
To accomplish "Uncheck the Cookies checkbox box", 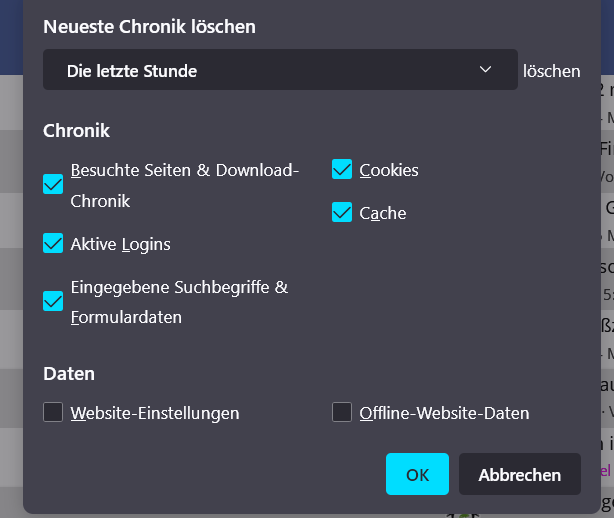I will click(342, 170).
